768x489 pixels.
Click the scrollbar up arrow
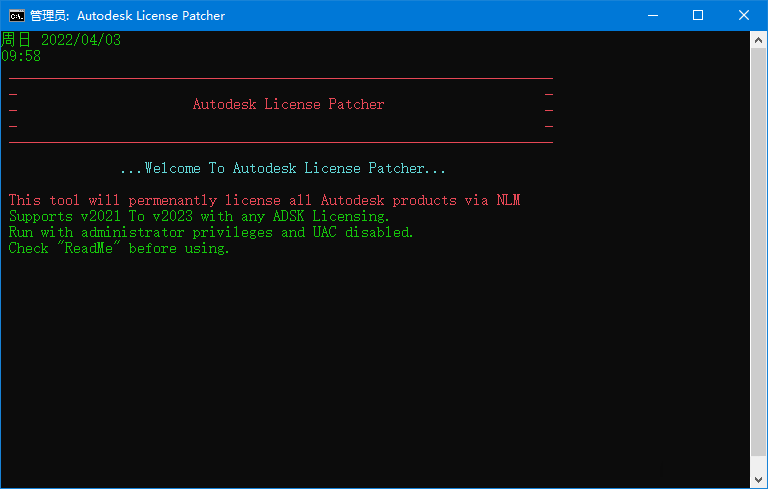pos(758,39)
